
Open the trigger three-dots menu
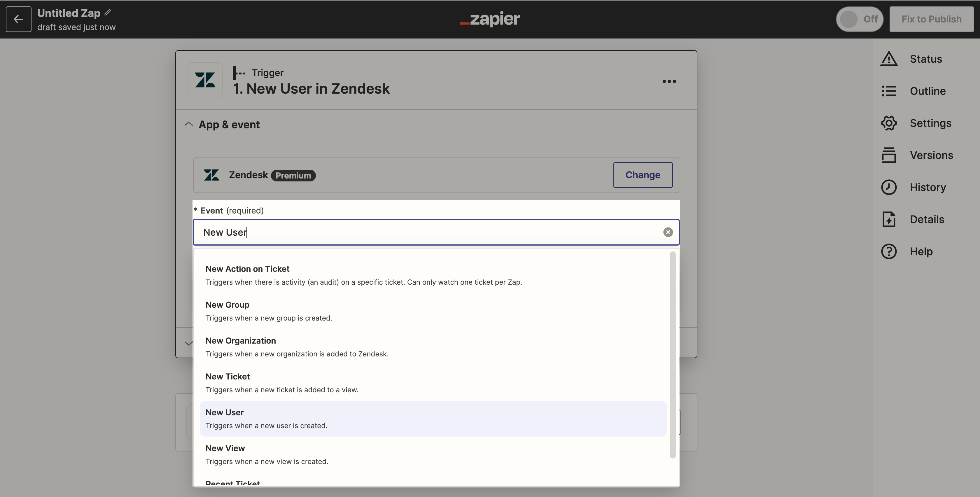(x=669, y=81)
